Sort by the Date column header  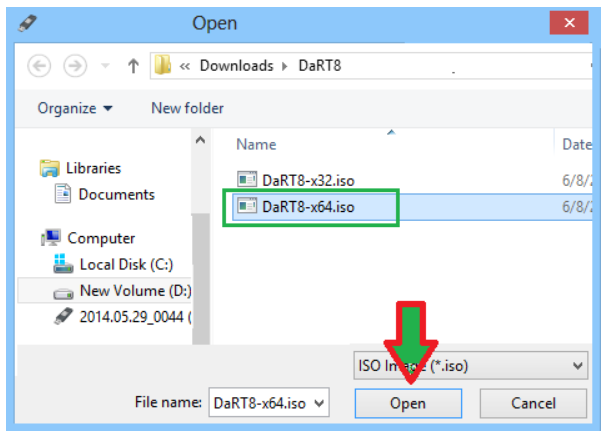577,145
